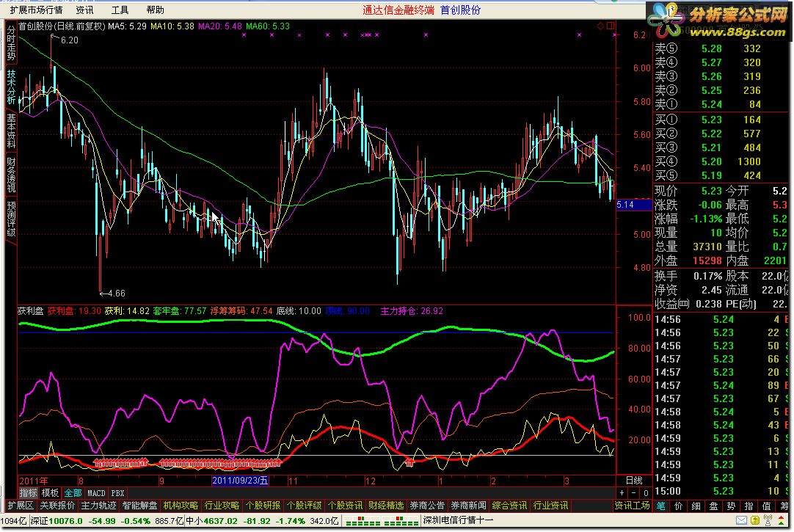Select the PBX indicator tab
The width and height of the screenshot is (794, 532).
click(117, 493)
